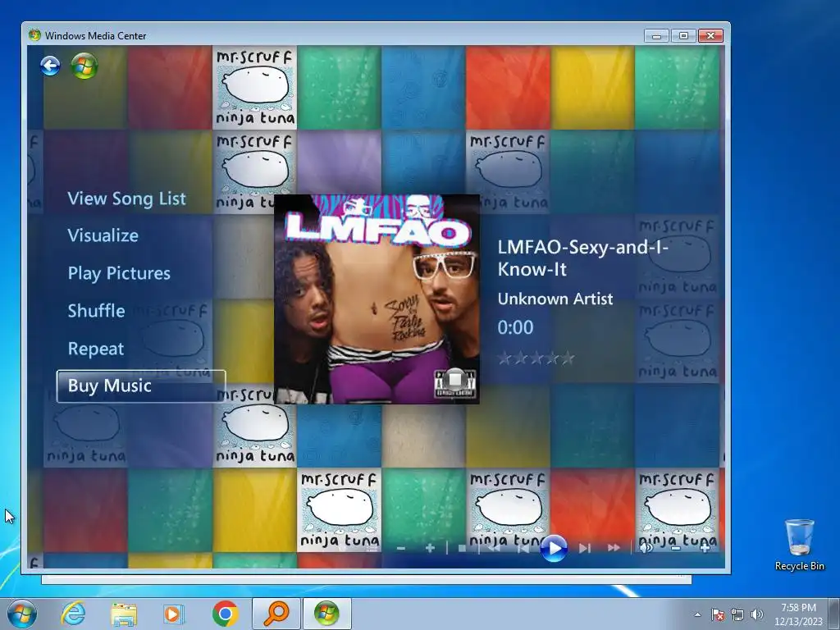Click Show Desktop strip at taskbar end
Screen dimensions: 840x630
coord(836,614)
